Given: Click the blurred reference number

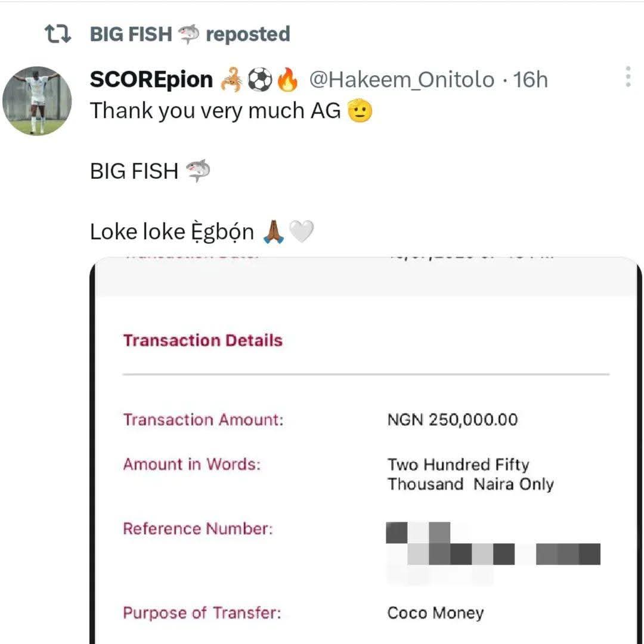Looking at the screenshot, I should coord(493,554).
